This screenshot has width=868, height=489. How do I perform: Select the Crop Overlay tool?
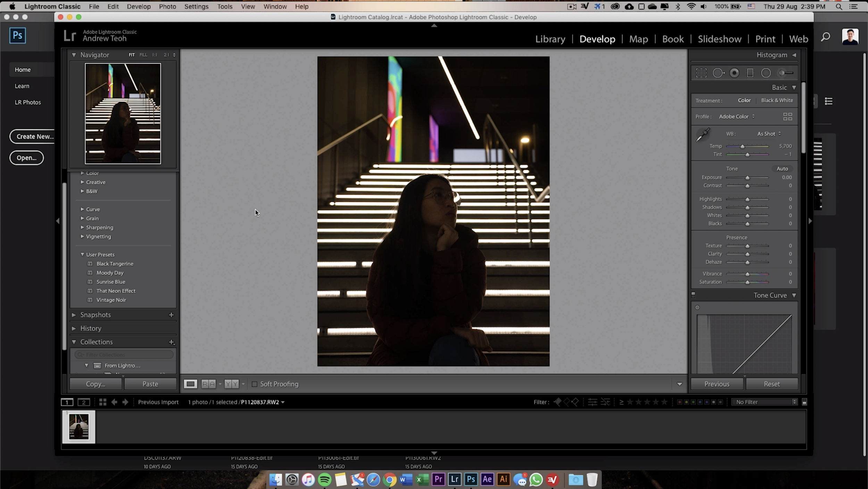[701, 72]
